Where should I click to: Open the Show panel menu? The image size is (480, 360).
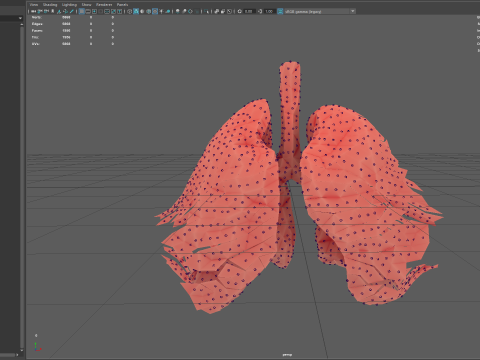coord(86,4)
